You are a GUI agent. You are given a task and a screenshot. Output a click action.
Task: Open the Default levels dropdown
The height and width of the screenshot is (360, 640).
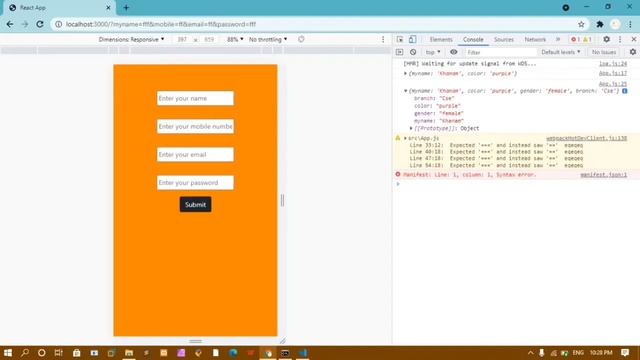pos(560,52)
